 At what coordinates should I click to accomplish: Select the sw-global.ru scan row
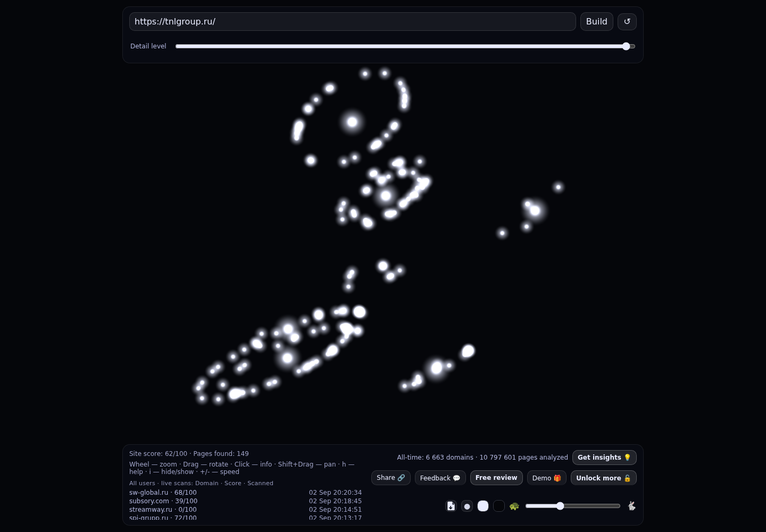coord(245,493)
